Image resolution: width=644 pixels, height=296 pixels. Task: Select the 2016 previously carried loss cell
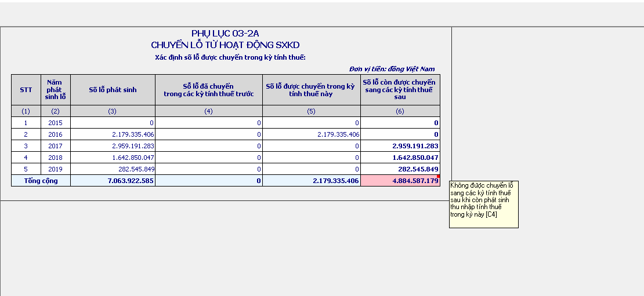click(208, 134)
